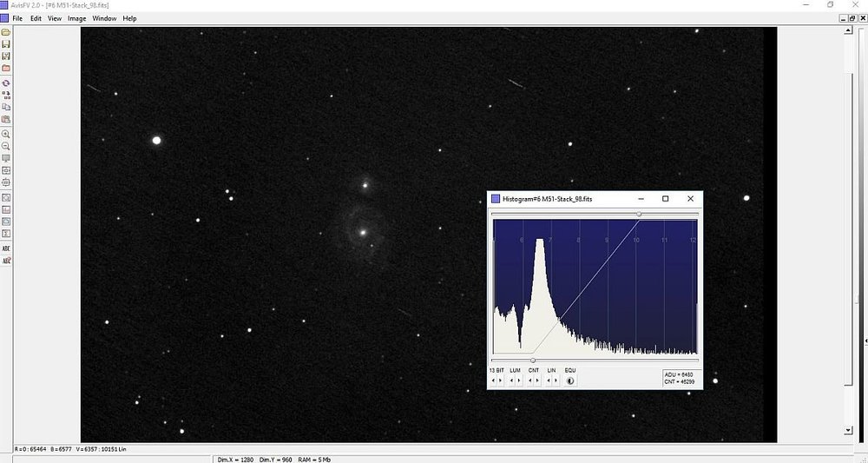Maximize the Histogram window
Screen dimensions: 868x463
[x=666, y=199]
